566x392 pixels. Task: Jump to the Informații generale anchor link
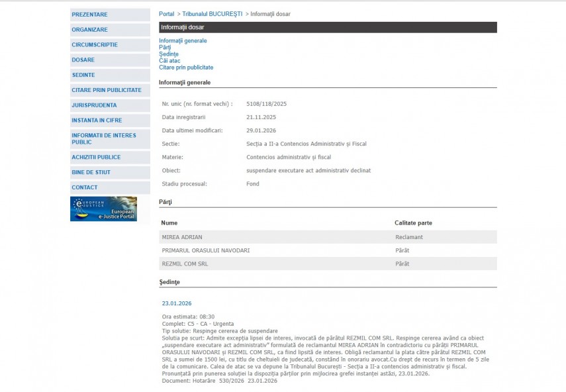pyautogui.click(x=183, y=41)
